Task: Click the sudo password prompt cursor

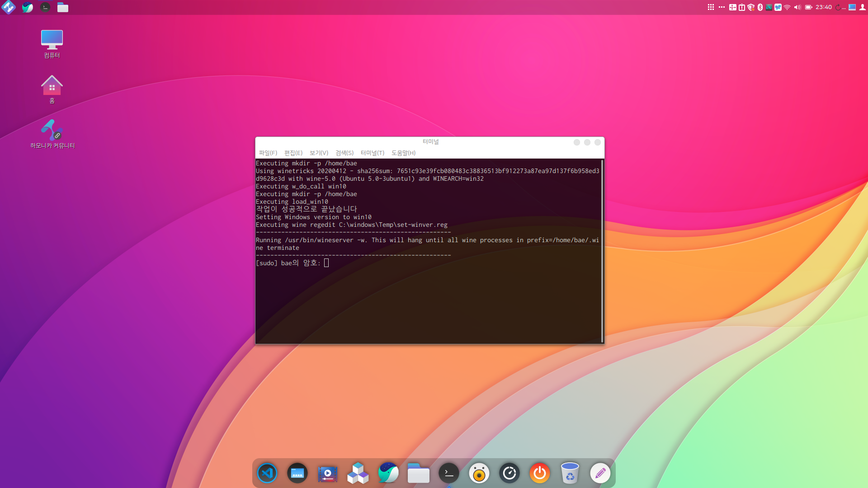Action: [326, 263]
